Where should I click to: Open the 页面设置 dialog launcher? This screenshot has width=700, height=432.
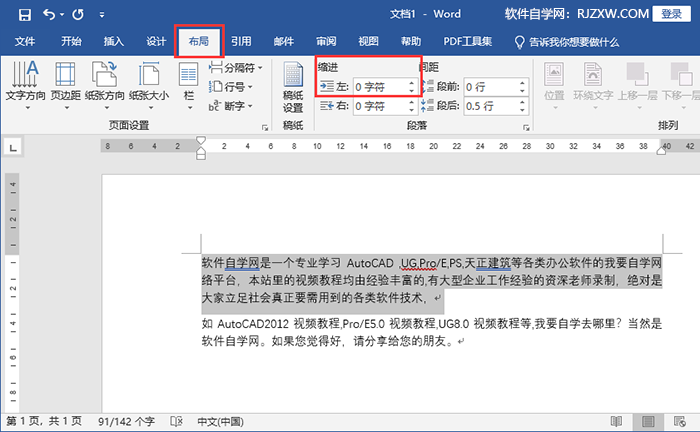click(x=265, y=128)
